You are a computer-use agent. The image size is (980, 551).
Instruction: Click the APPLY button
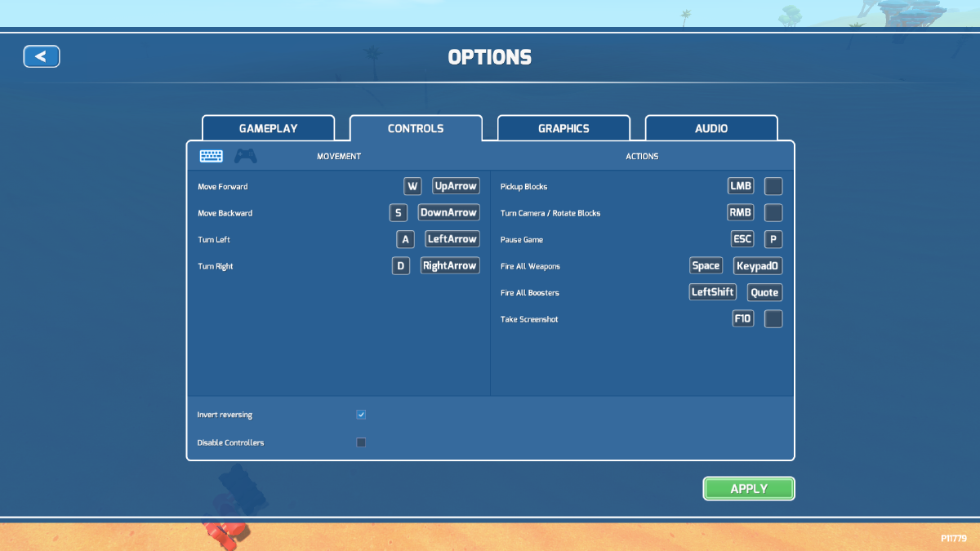pos(748,488)
